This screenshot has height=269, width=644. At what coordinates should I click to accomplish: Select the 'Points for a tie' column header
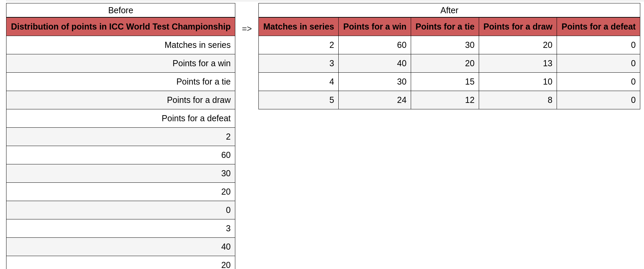pyautogui.click(x=445, y=26)
